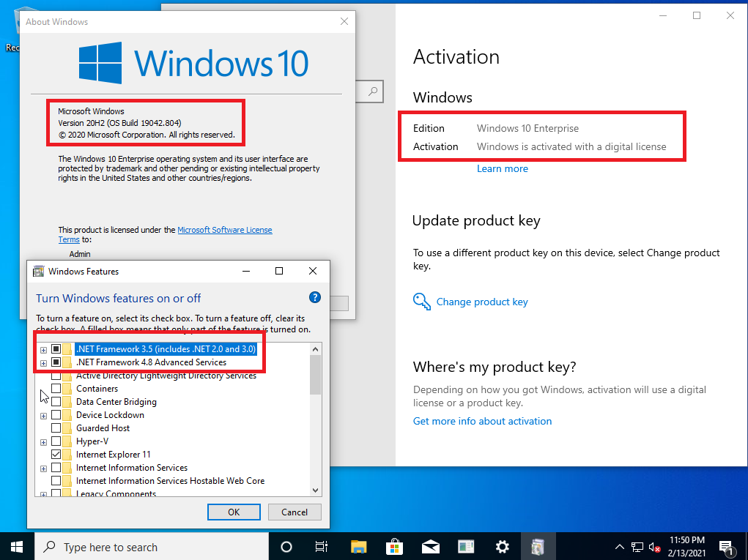Launch File Explorer from the taskbar

click(358, 547)
